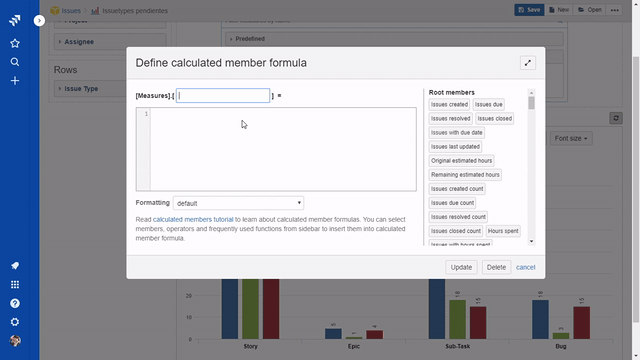Maximize formula dialog with expand icon

[x=528, y=63]
